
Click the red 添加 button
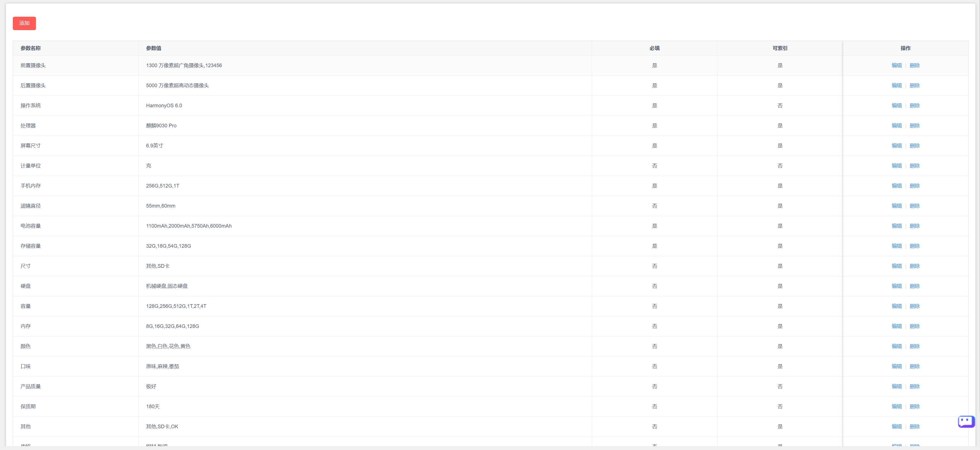(24, 23)
